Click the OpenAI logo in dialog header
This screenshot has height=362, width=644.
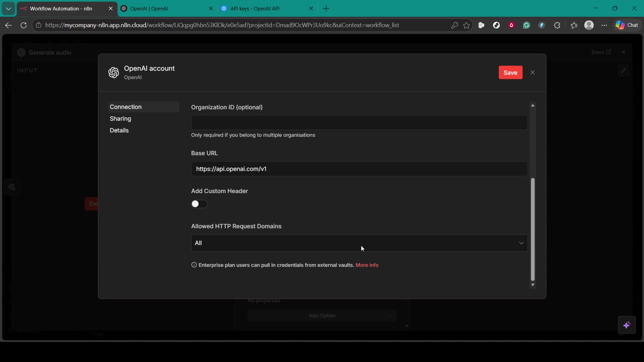[114, 72]
